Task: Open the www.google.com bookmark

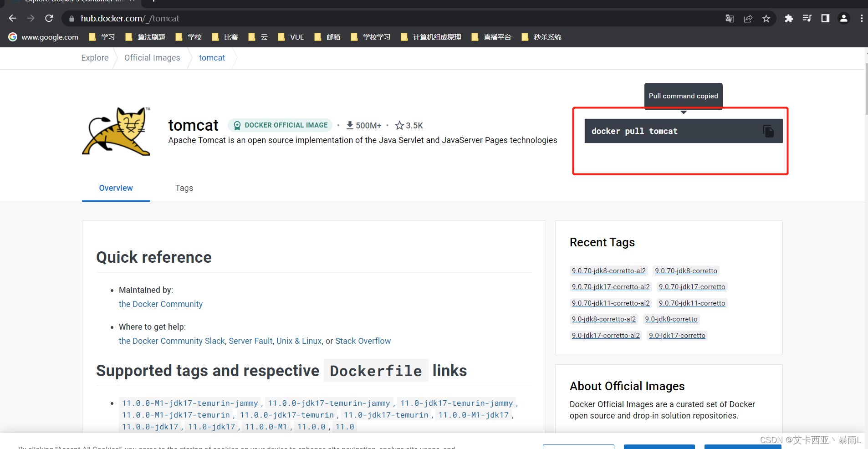Action: [43, 37]
